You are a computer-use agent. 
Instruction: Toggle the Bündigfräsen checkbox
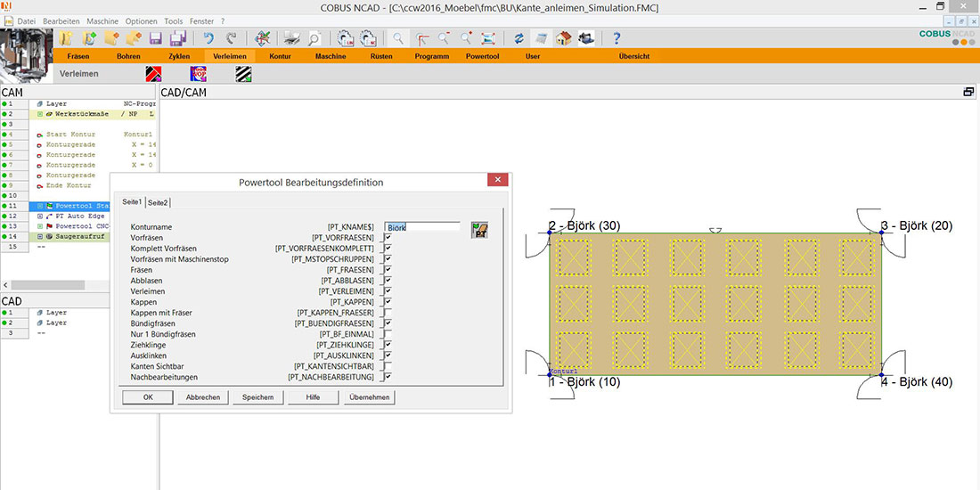[388, 323]
